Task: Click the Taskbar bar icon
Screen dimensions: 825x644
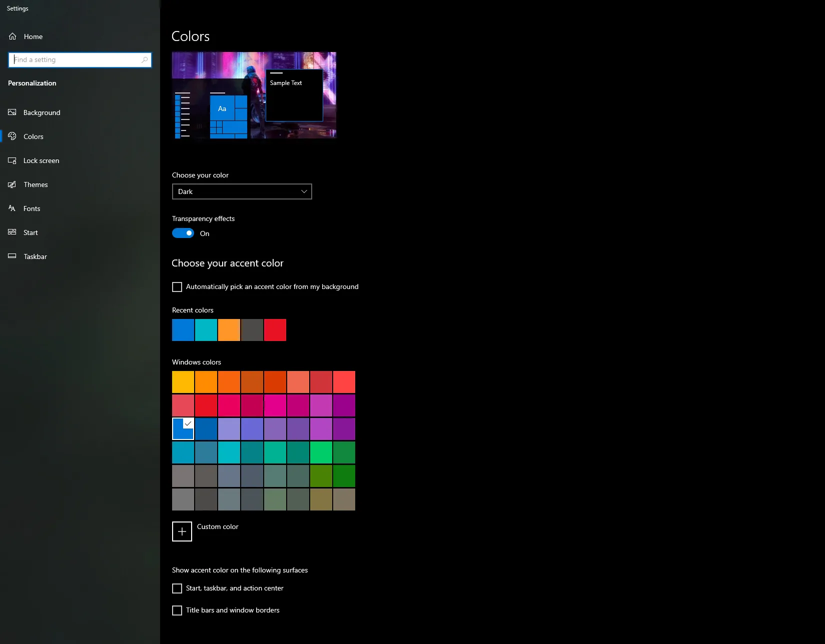Action: pyautogui.click(x=12, y=256)
